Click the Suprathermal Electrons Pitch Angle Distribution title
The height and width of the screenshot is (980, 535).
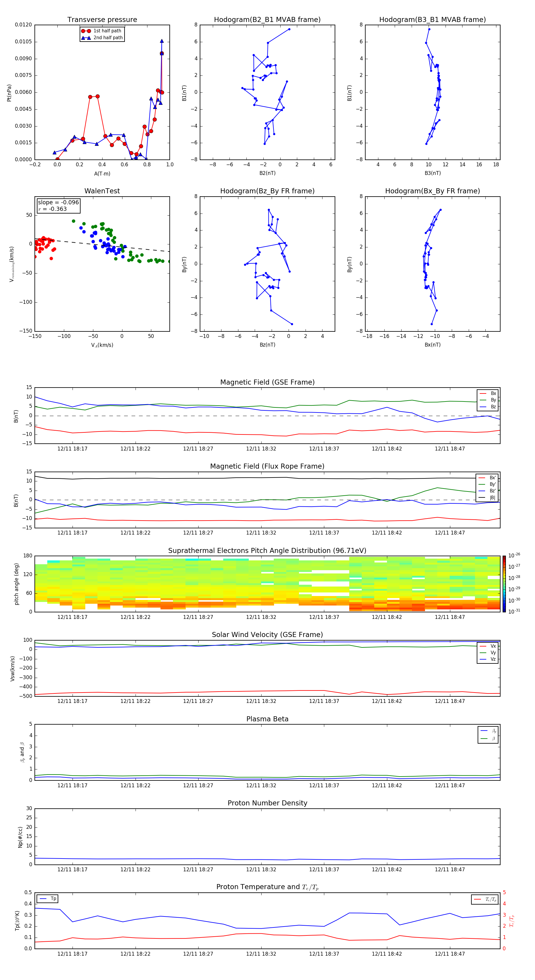tap(267, 551)
